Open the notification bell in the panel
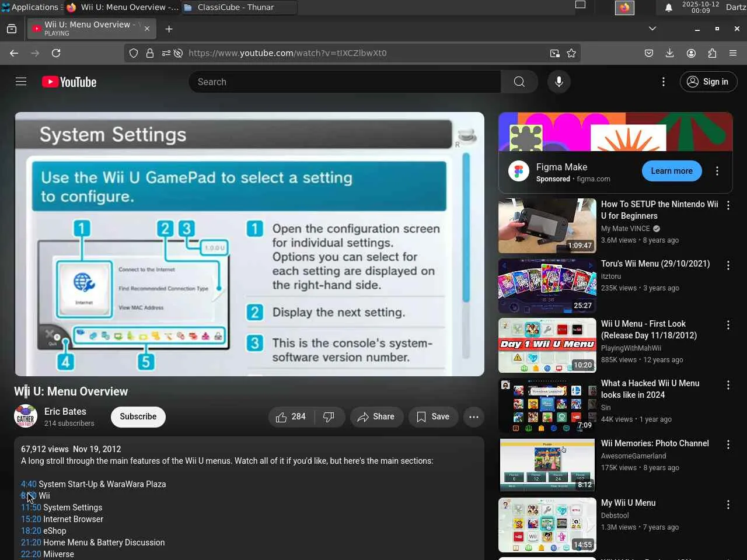This screenshot has width=747, height=560. point(669,8)
